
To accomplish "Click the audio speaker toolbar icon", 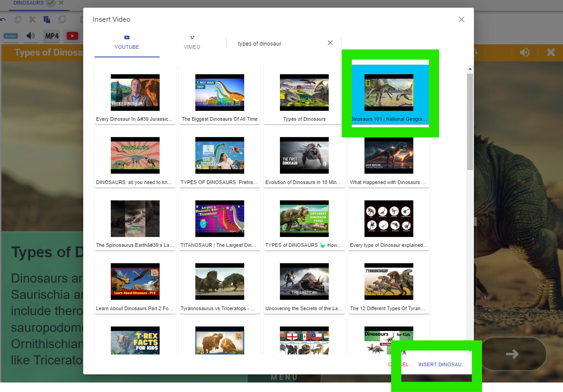I will click(x=31, y=36).
